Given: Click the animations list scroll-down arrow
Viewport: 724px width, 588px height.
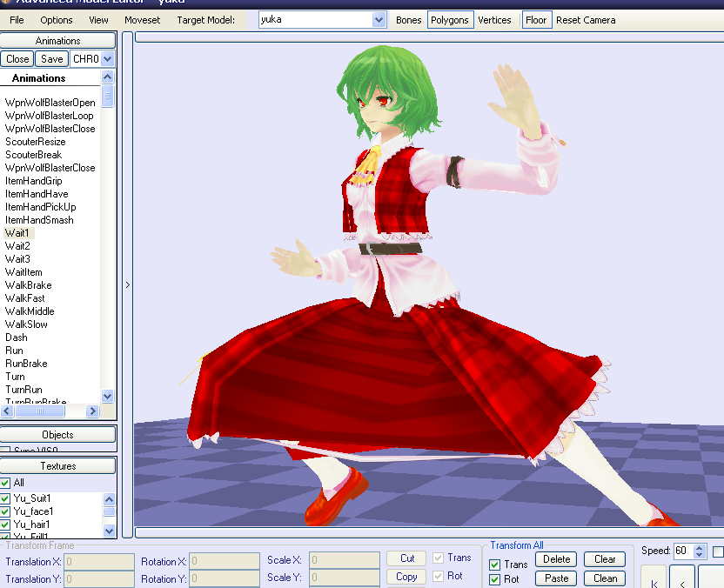Looking at the screenshot, I should pos(108,396).
